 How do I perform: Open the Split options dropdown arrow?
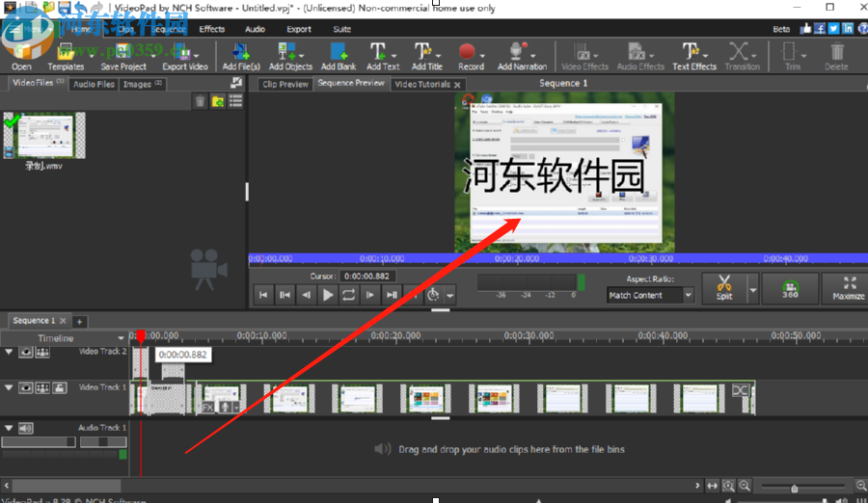(753, 289)
